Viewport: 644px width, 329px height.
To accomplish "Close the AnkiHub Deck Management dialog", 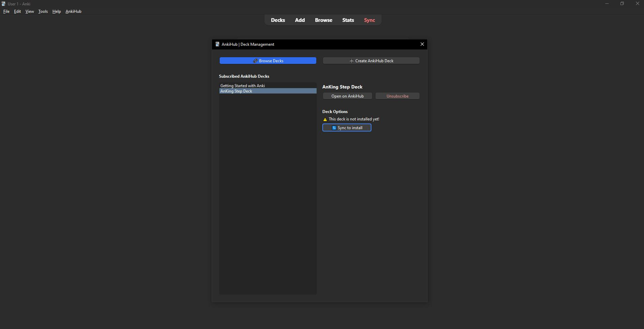I will (x=422, y=44).
